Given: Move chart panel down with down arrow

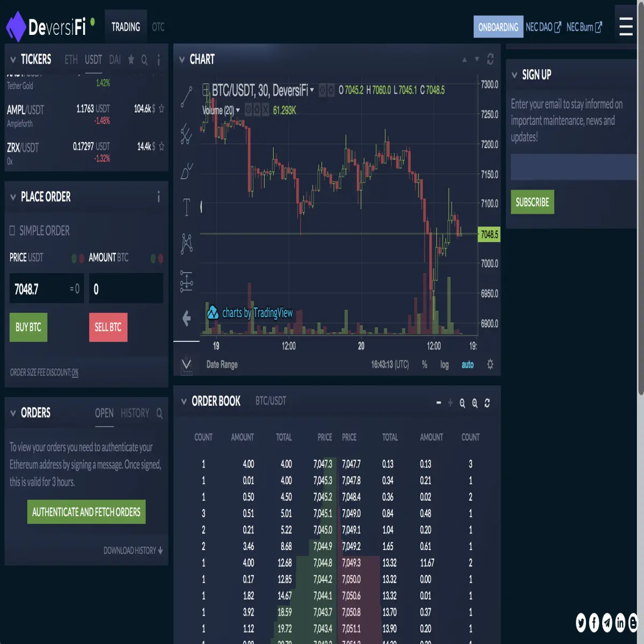Looking at the screenshot, I should click(477, 60).
